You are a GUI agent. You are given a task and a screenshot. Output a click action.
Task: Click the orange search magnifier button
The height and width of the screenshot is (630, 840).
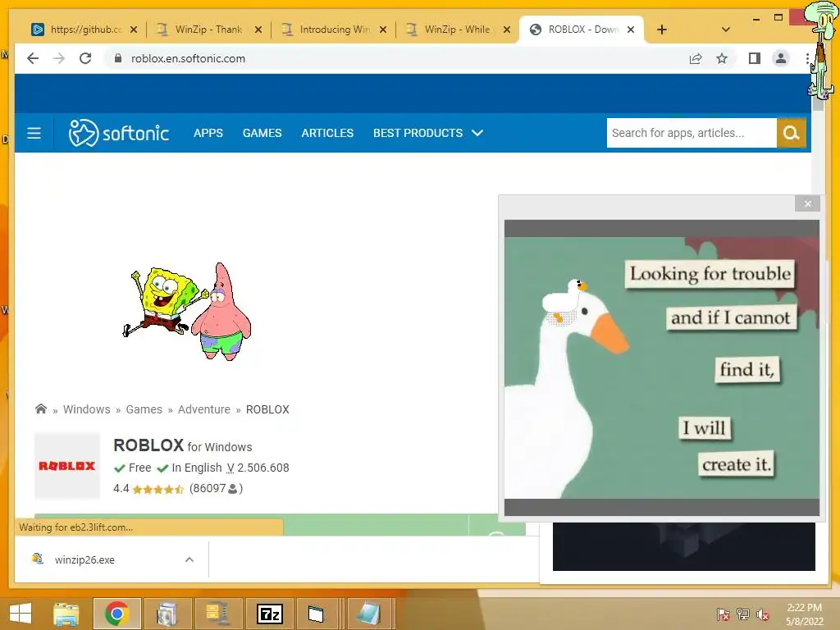[792, 133]
